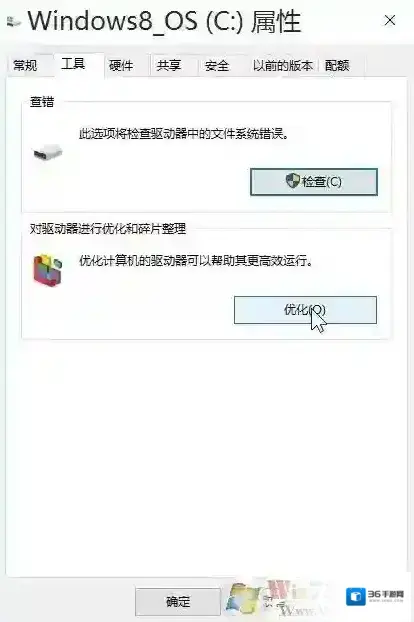Go to the 共享 tab
This screenshot has width=414, height=622.
(x=169, y=65)
